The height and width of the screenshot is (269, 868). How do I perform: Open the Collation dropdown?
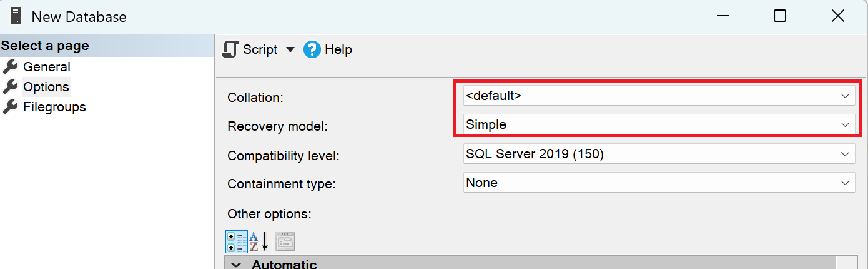coord(845,96)
